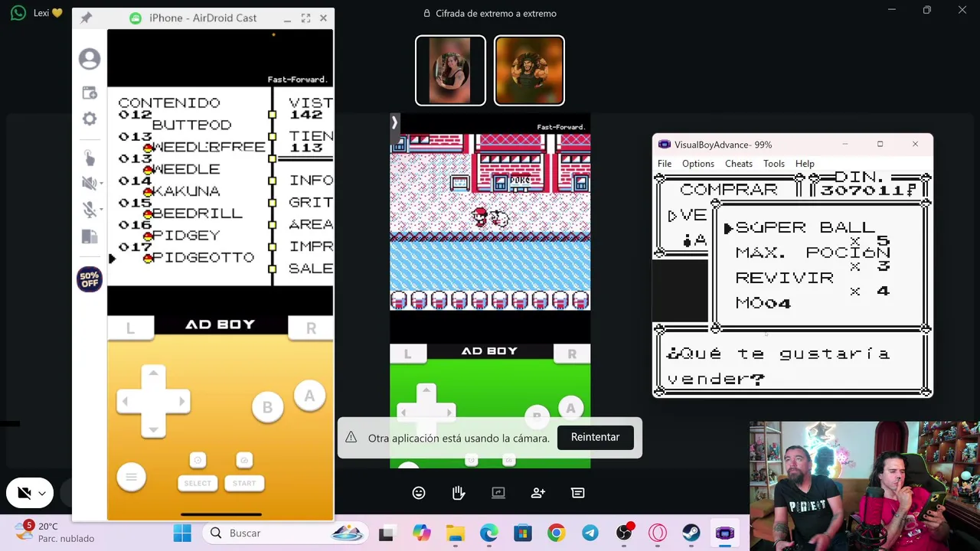
Task: Open VisualBoyAdvance Options menu
Action: click(x=698, y=164)
